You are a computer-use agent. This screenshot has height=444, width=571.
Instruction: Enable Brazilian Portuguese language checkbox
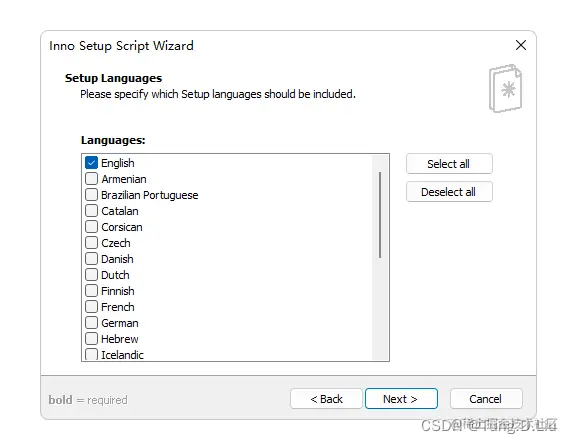[x=91, y=195]
